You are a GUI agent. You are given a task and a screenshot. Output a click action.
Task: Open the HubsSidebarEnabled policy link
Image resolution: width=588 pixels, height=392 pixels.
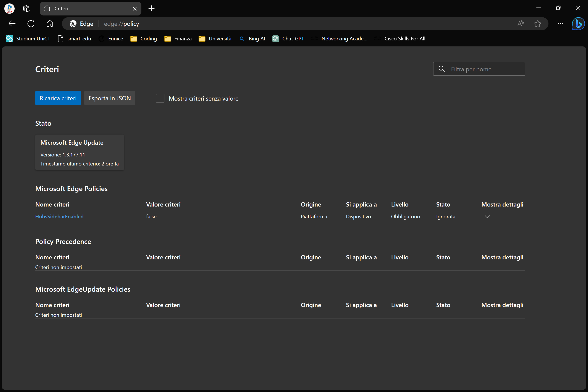pos(59,216)
